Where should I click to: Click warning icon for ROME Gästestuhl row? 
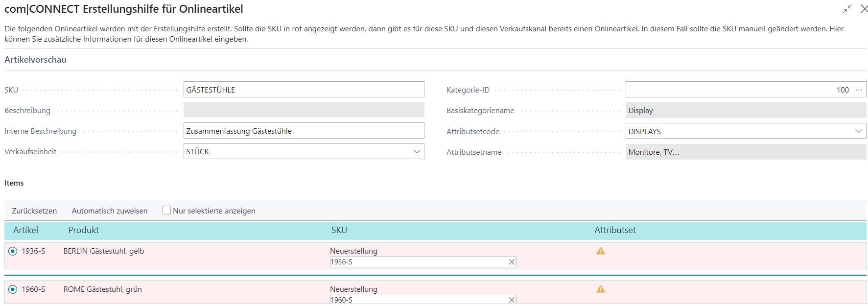click(601, 289)
